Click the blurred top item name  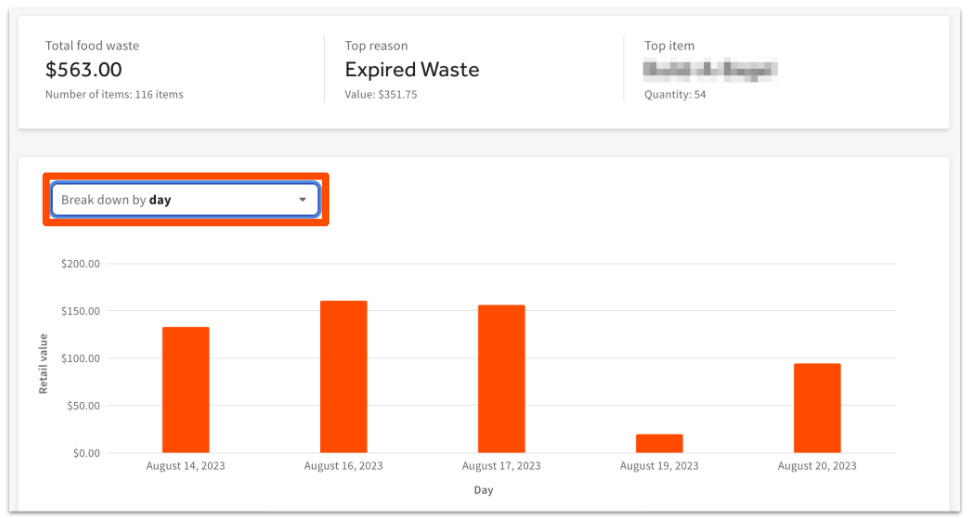[x=710, y=70]
